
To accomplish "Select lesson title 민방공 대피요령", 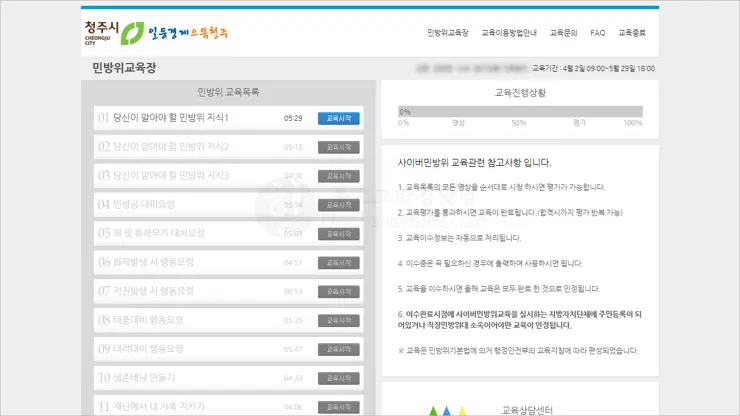I will [x=143, y=204].
